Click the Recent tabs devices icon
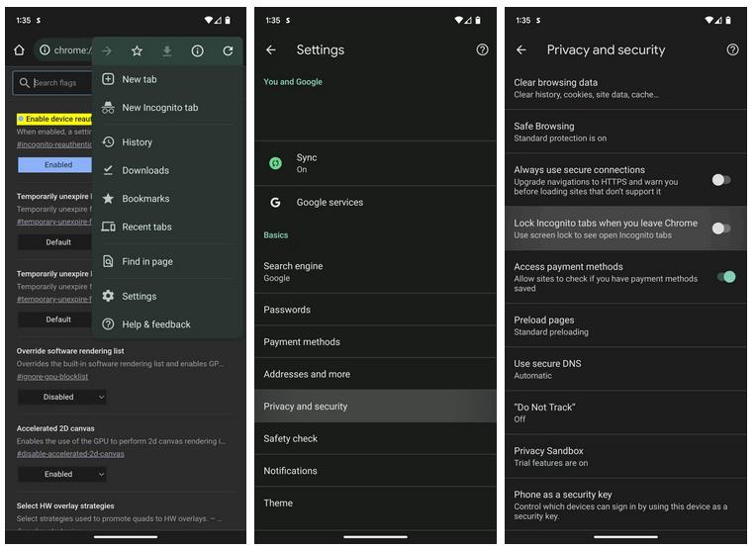 (108, 227)
